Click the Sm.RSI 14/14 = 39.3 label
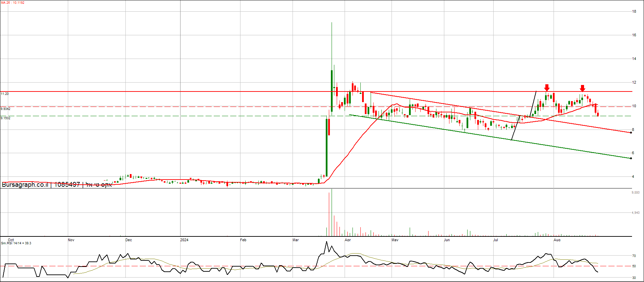Viewport: 644px width, 282px height. click(x=16, y=243)
